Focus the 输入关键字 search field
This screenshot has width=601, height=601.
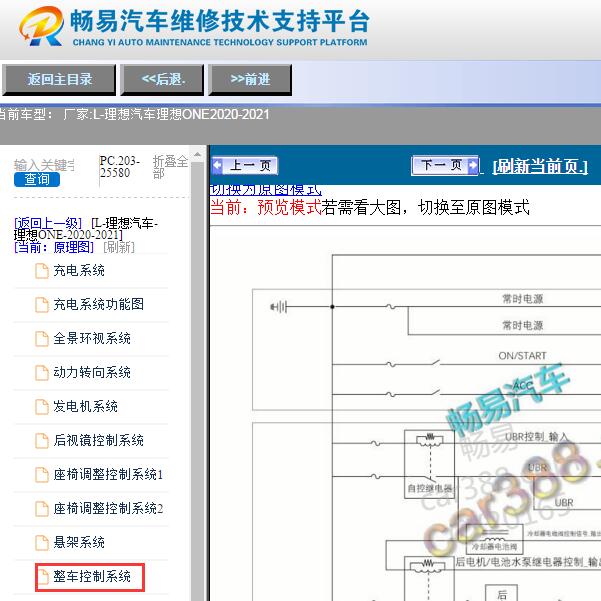[x=44, y=165]
